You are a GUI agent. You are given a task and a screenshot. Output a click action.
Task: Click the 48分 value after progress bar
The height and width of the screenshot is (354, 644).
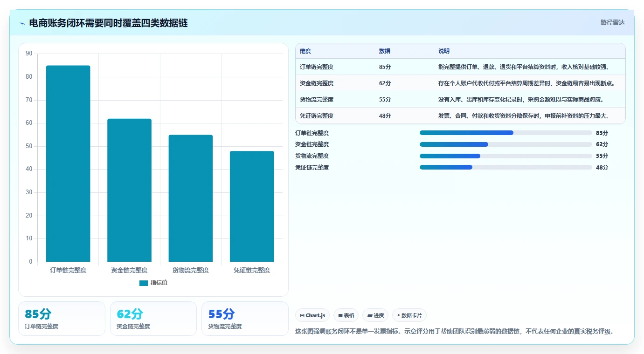click(602, 167)
